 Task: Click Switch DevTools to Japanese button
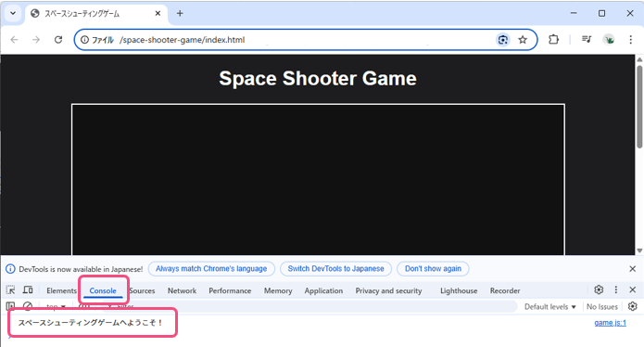335,269
